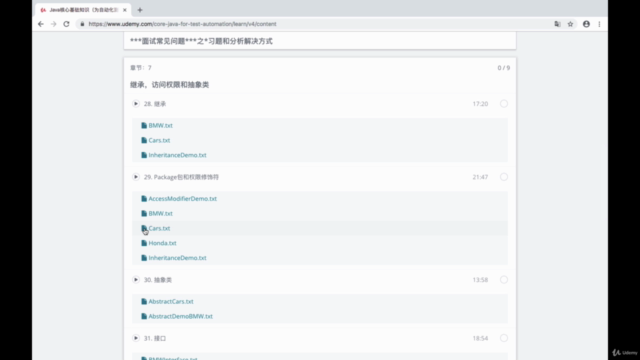
Task: Open the Chrome three-dot menu
Action: [599, 24]
